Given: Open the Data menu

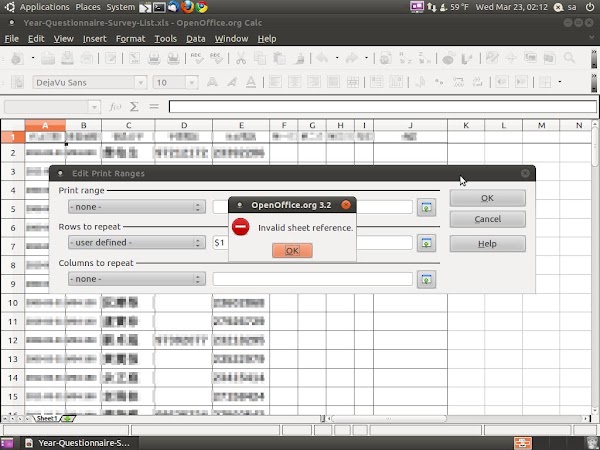Looking at the screenshot, I should pyautogui.click(x=196, y=39).
